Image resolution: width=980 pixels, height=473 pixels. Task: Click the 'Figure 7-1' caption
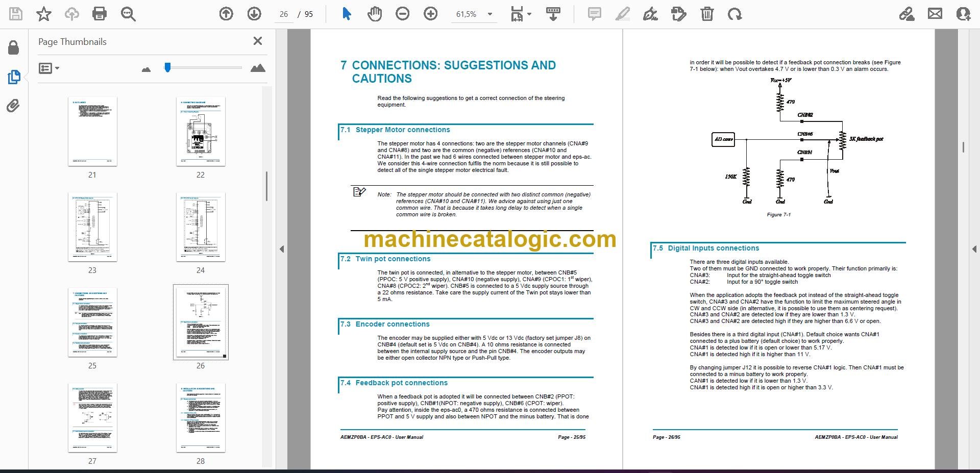[x=779, y=215]
